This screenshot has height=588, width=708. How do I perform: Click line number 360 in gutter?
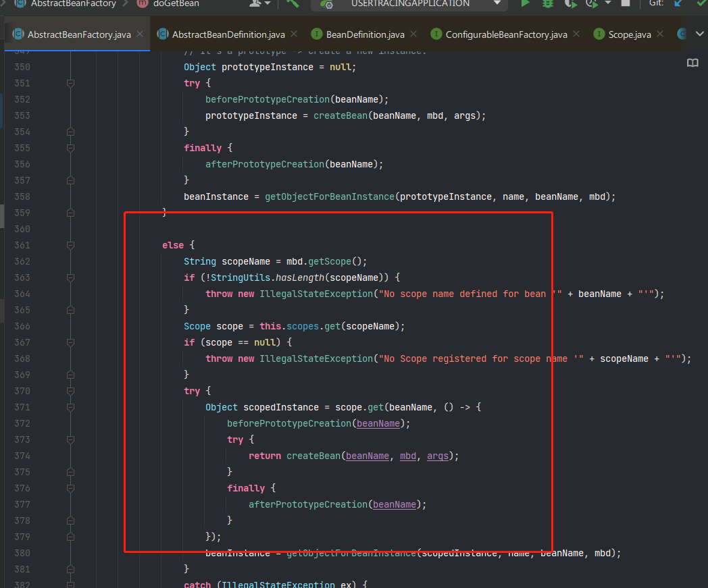(x=22, y=230)
